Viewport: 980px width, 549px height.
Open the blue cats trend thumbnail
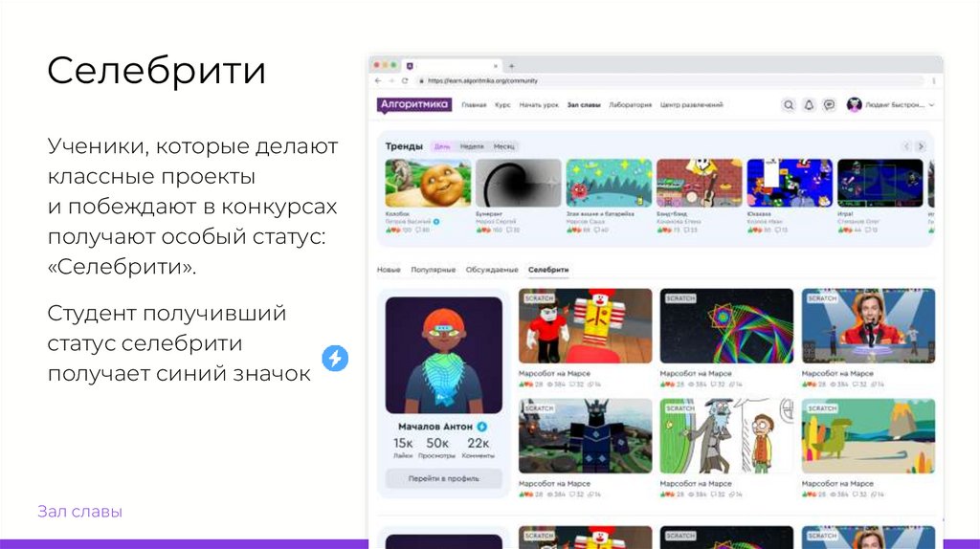pos(790,183)
